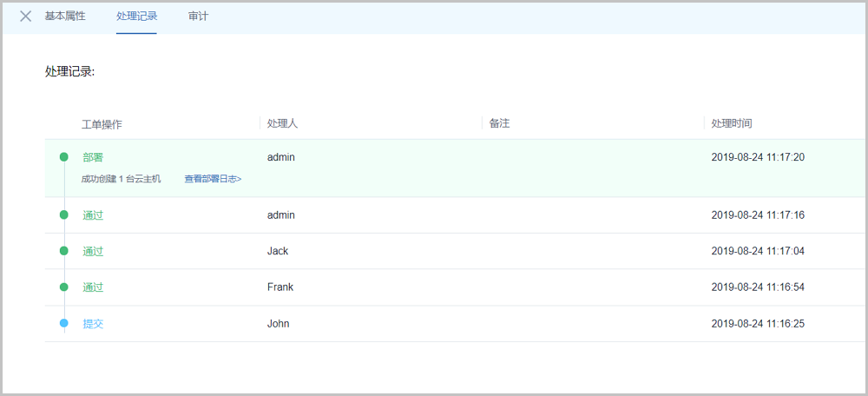Click the green dot in admin's 通过 row
This screenshot has width=868, height=396.
63,214
